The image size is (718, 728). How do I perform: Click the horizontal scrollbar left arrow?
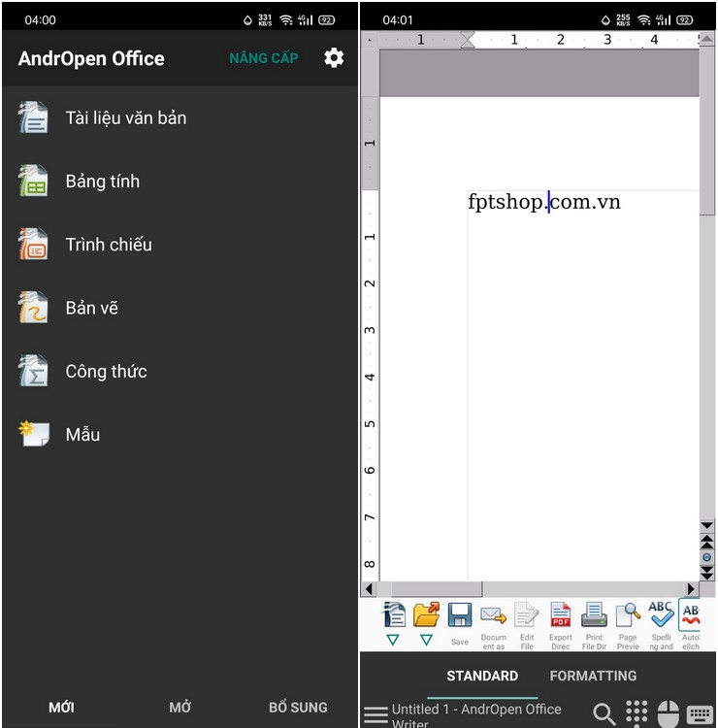[x=369, y=589]
